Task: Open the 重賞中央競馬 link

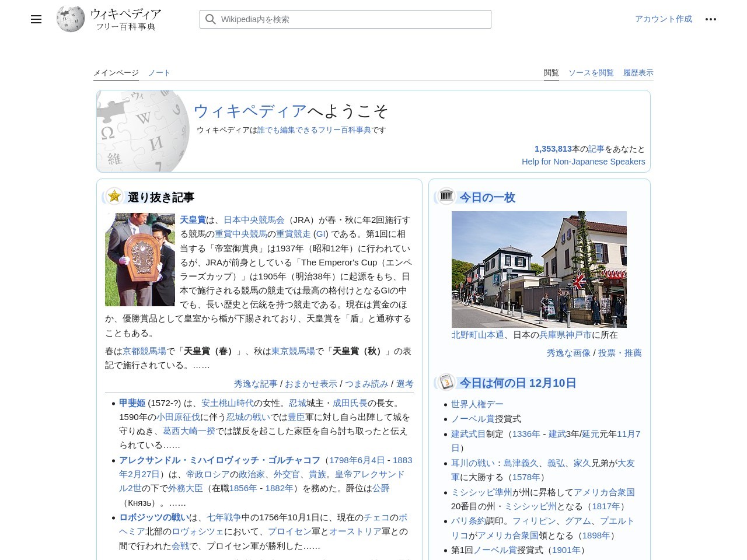Action: pyautogui.click(x=241, y=234)
